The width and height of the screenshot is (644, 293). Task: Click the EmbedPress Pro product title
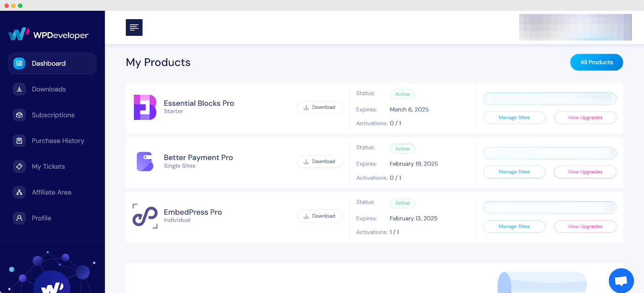tap(193, 212)
